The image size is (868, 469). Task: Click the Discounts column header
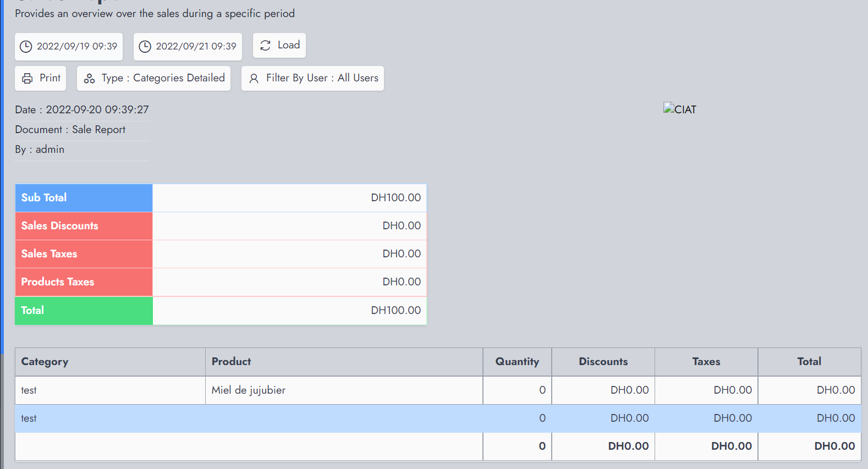coord(603,362)
